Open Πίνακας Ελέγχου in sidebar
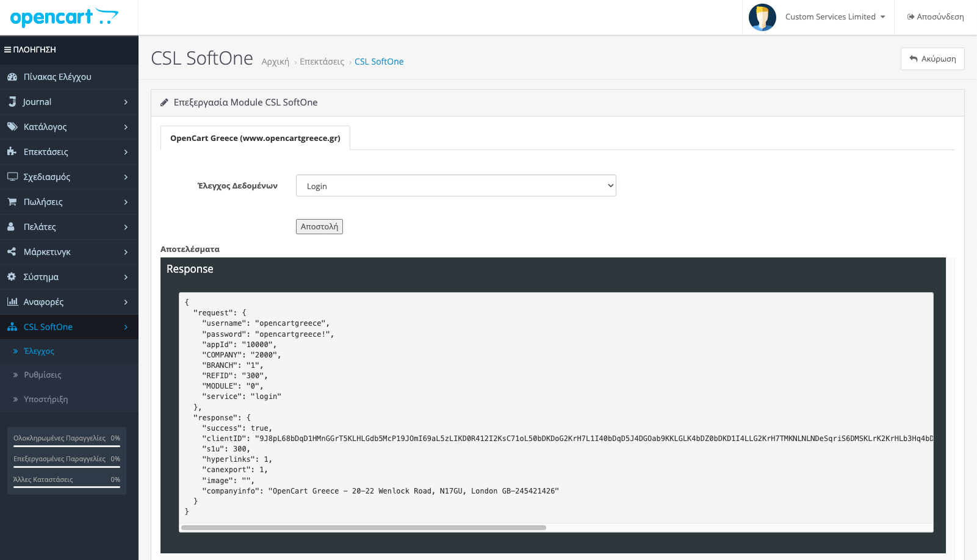 (69, 77)
